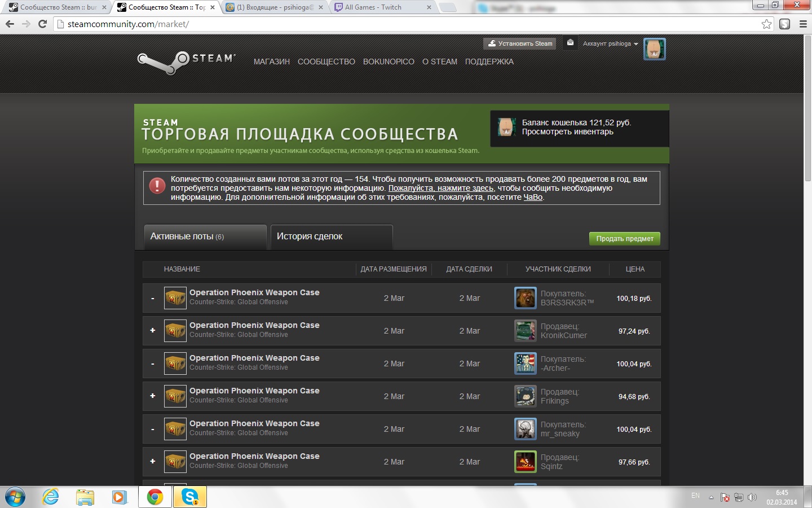Open Operation Phoenix Weapon Case priced 94,68 руб.
812x508 pixels.
click(254, 391)
